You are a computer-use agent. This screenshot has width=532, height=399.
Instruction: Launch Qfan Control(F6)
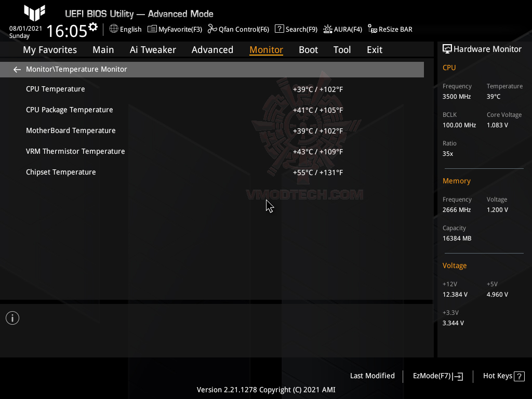(x=238, y=29)
